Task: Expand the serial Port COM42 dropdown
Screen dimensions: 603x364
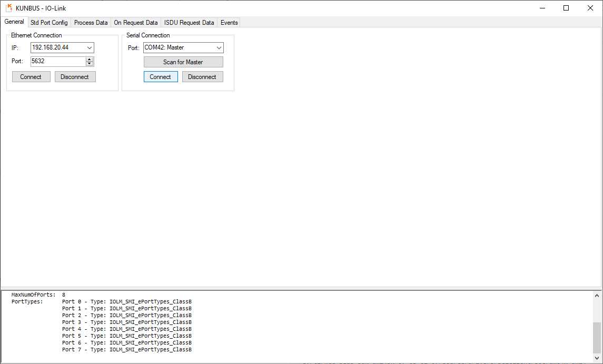Action: [219, 48]
